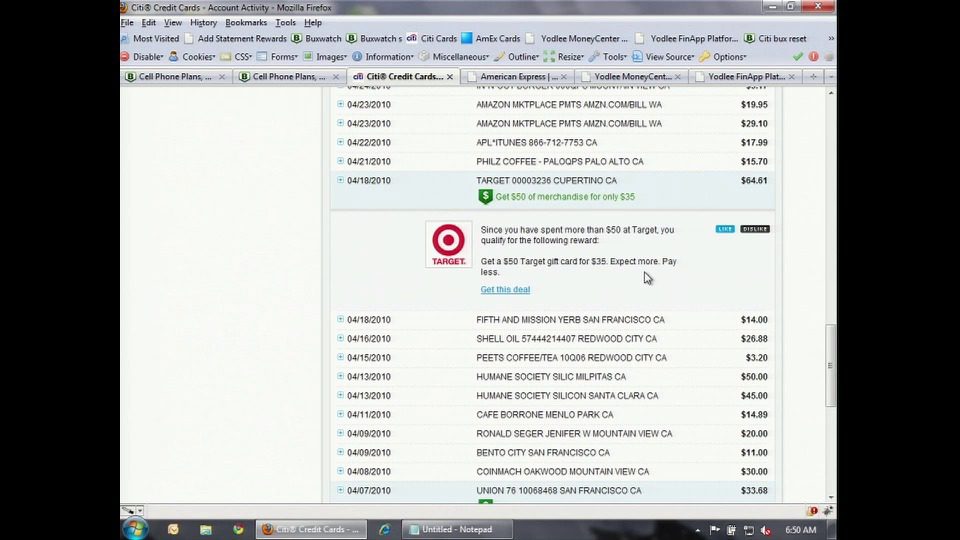
Task: Open the Help menu
Action: point(313,23)
